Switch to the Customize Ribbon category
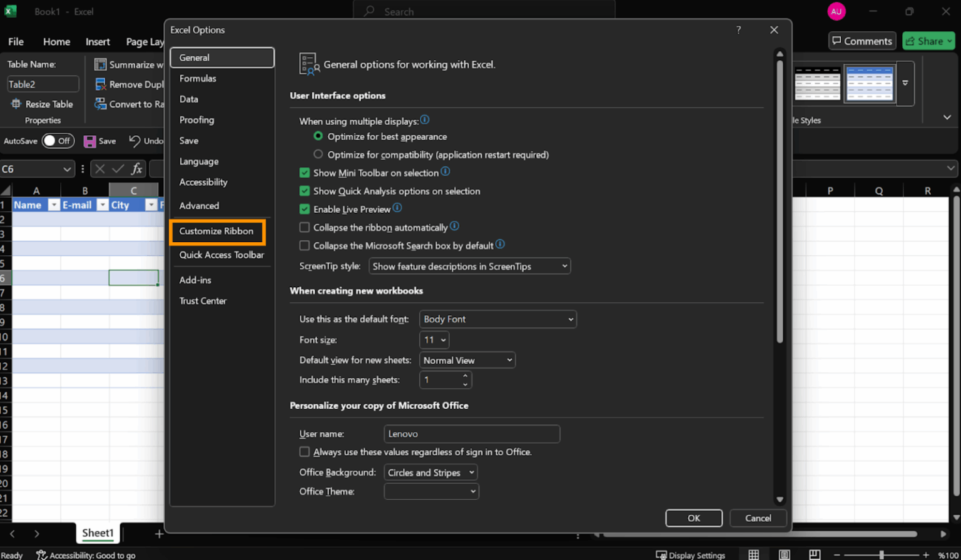Viewport: 961px width, 560px height. [x=218, y=232]
